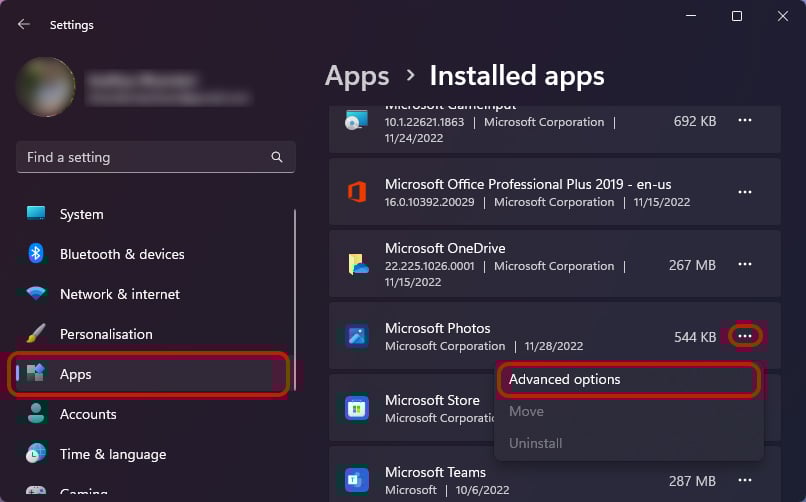The height and width of the screenshot is (502, 806).
Task: Open more options for Microsoft Photos
Action: click(x=745, y=336)
